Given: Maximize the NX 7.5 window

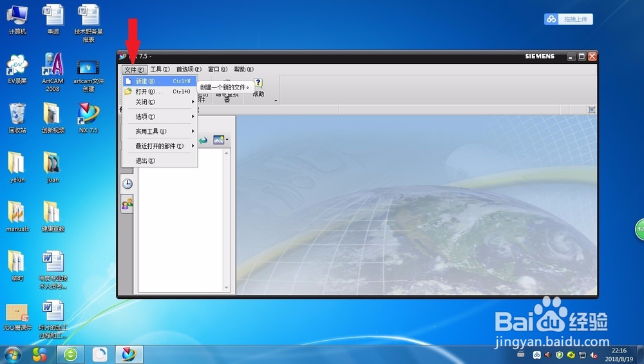Looking at the screenshot, I should tap(582, 56).
